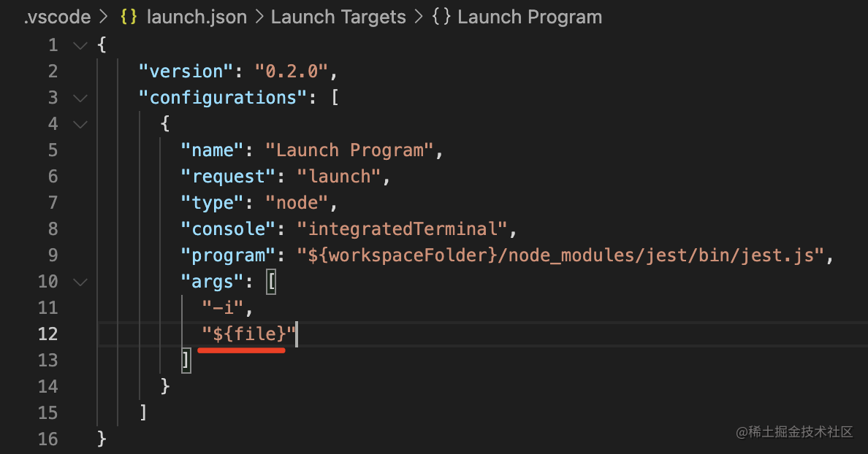868x454 pixels.
Task: Click the "version" key on line 2
Action: (186, 72)
